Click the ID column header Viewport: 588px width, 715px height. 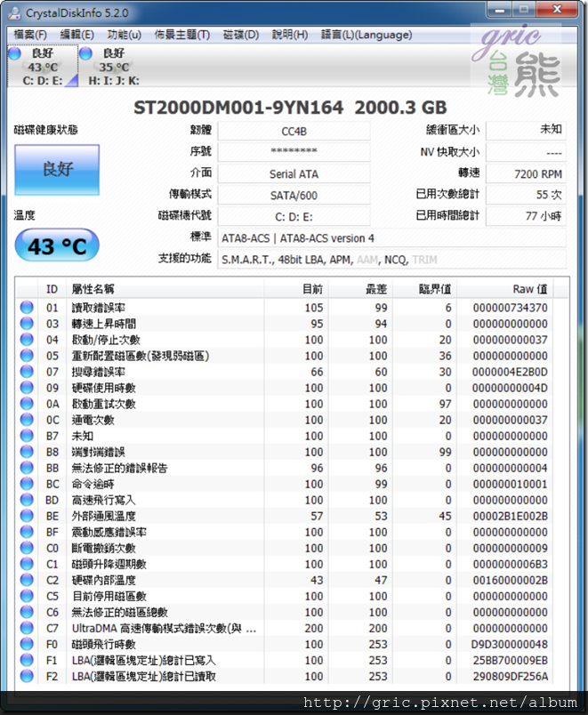click(x=52, y=289)
